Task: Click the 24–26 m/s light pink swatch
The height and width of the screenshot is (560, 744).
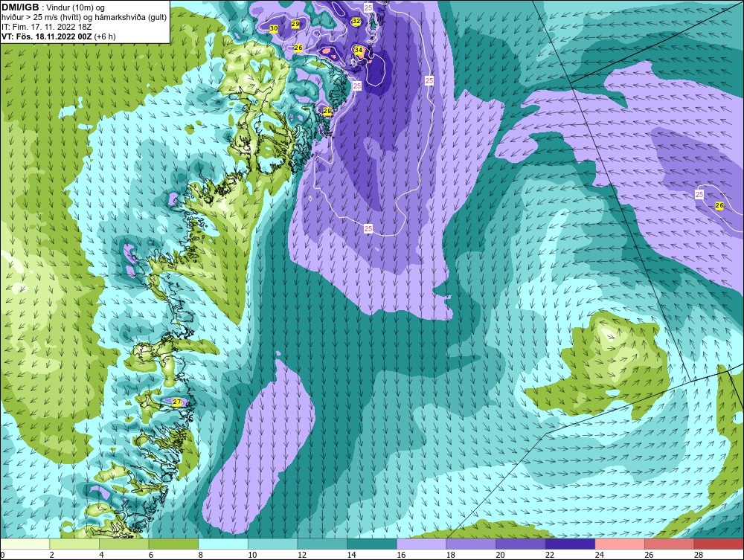Action: tap(620, 544)
